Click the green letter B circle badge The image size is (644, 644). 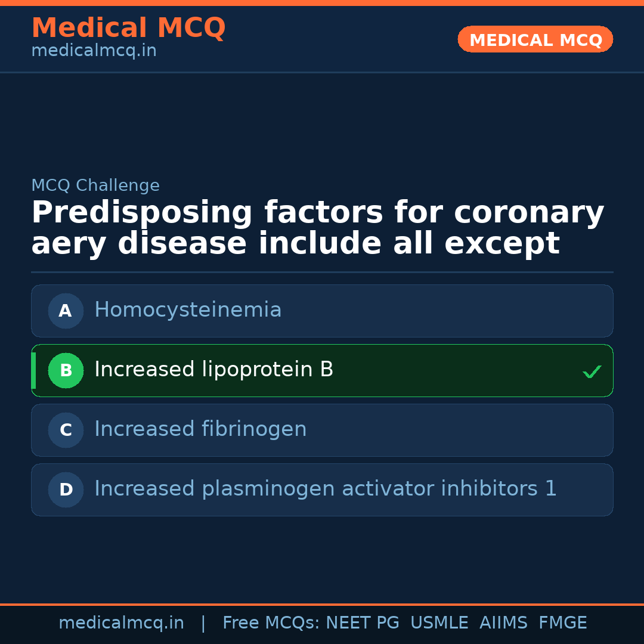click(x=66, y=370)
